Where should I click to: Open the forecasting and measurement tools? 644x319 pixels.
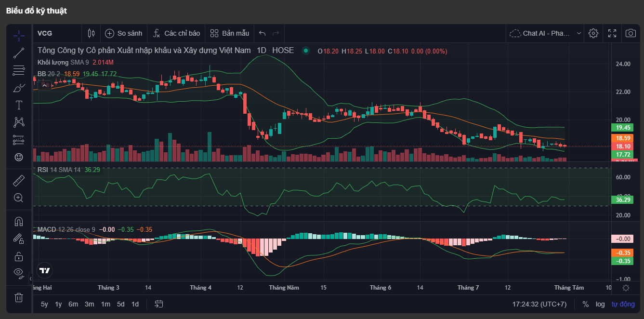[x=19, y=140]
